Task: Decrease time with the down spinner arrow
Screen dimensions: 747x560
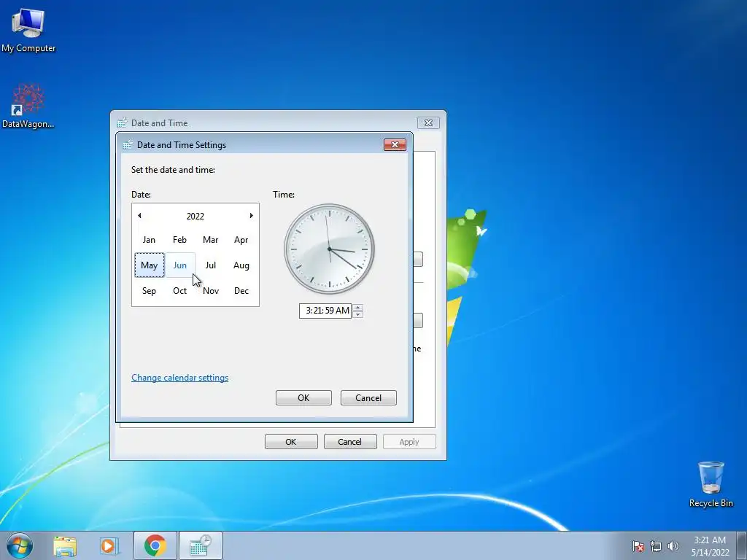Action: click(x=357, y=314)
